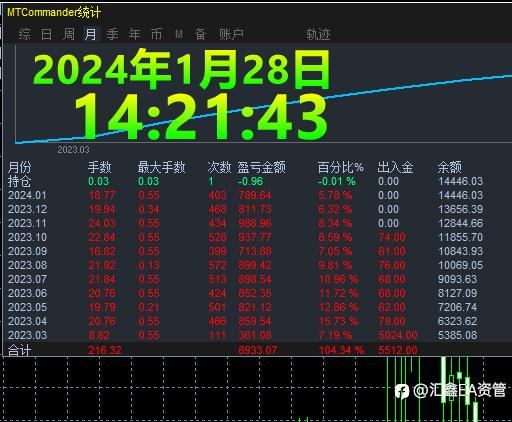Click percentage value 15.73 %
512x422 pixels.
coord(338,321)
